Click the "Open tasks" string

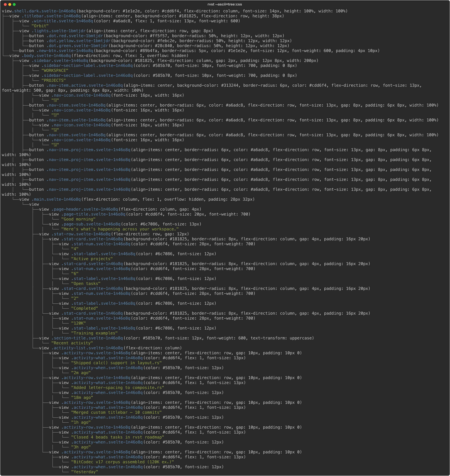[x=86, y=284]
